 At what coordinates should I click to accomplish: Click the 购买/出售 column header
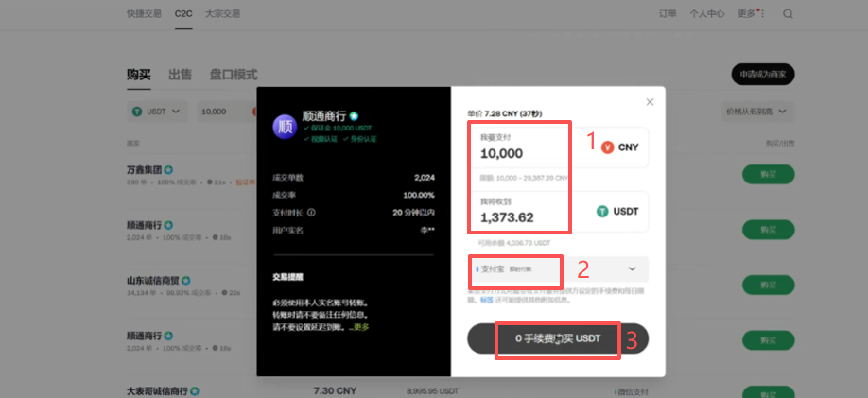(780, 143)
